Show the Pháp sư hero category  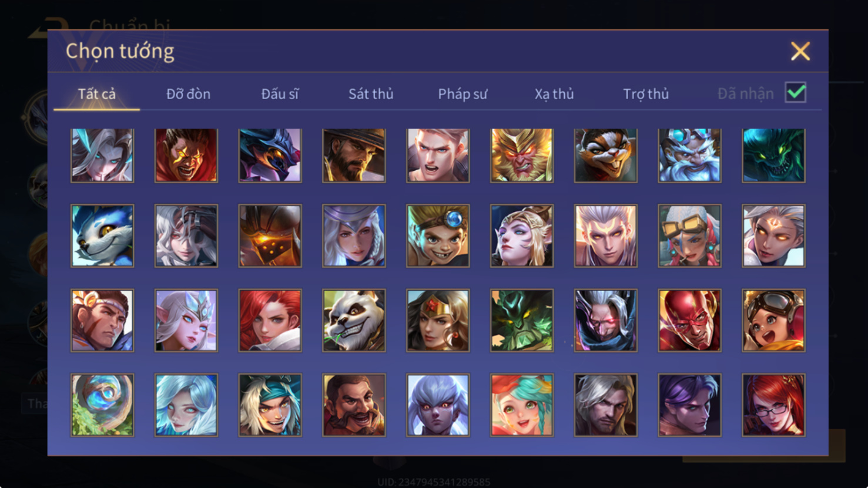[x=463, y=94]
